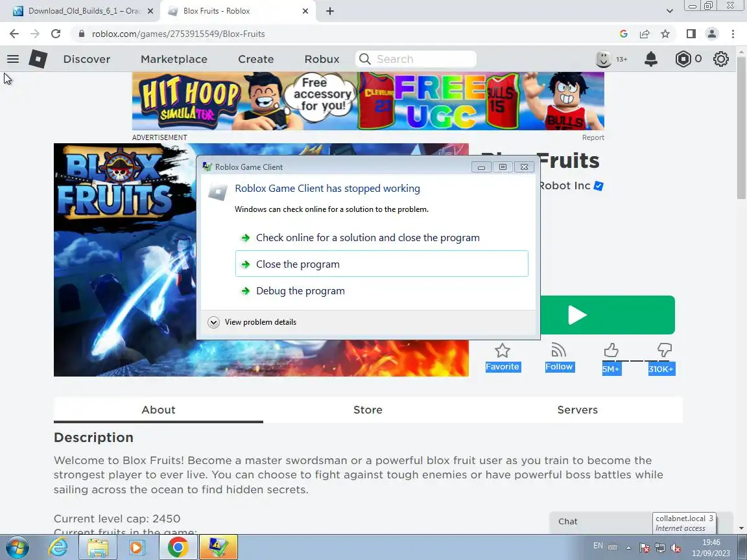Image resolution: width=747 pixels, height=560 pixels.
Task: Close the Blox Fruits tab
Action: pyautogui.click(x=305, y=11)
